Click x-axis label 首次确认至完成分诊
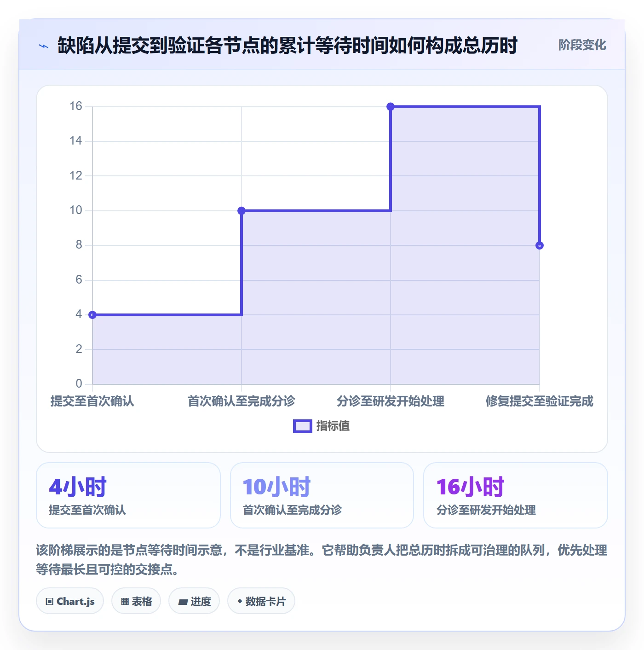 click(241, 401)
